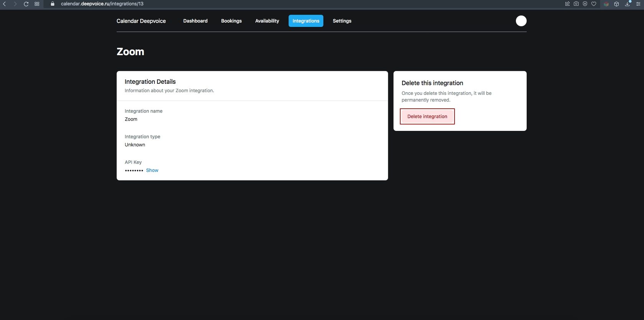Image resolution: width=644 pixels, height=320 pixels.
Task: Click the 'Zoom' page heading
Action: [130, 52]
